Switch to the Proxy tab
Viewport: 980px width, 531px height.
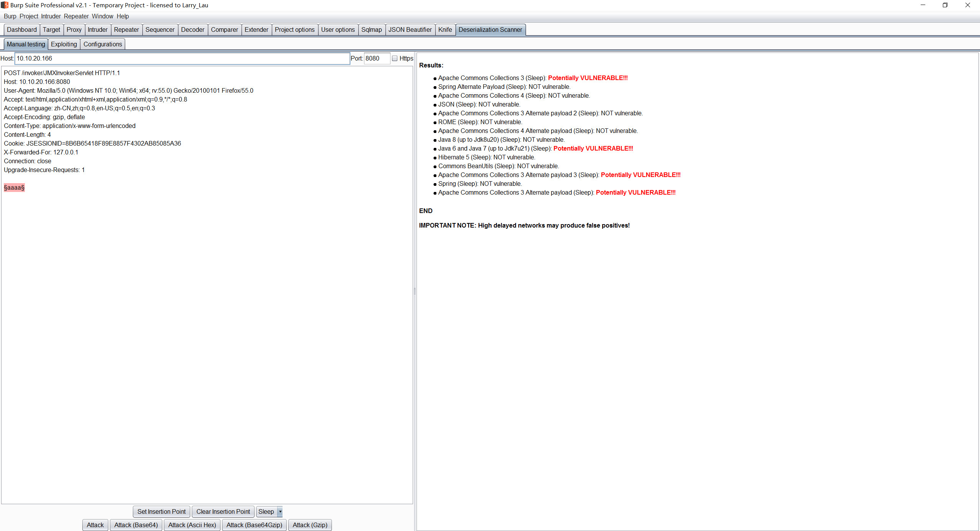(x=74, y=29)
